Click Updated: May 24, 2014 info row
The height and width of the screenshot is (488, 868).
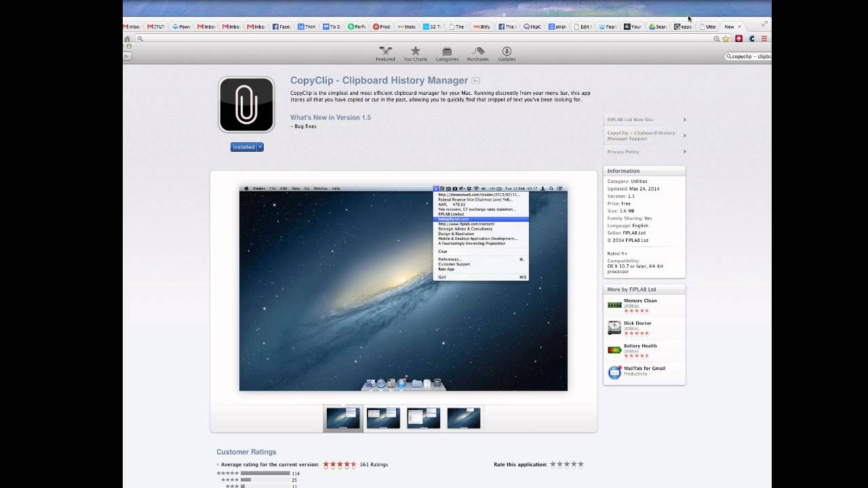633,189
